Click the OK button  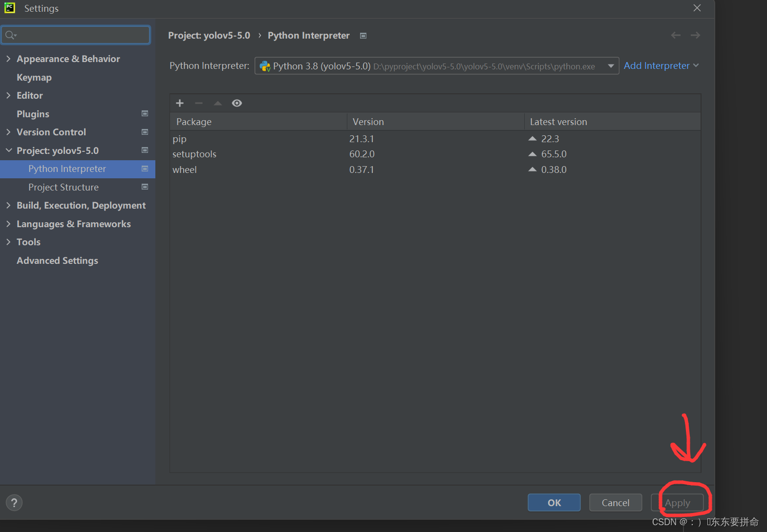554,503
